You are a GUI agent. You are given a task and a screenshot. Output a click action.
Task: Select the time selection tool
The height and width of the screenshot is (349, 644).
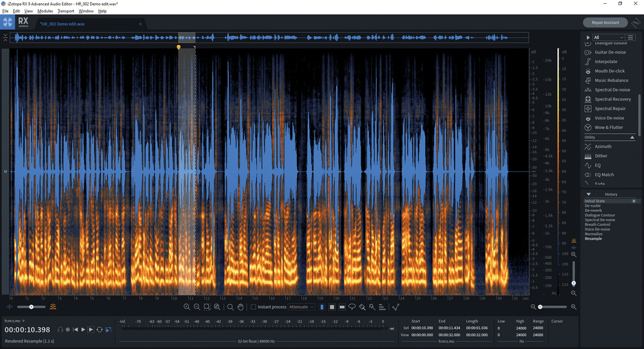click(322, 307)
